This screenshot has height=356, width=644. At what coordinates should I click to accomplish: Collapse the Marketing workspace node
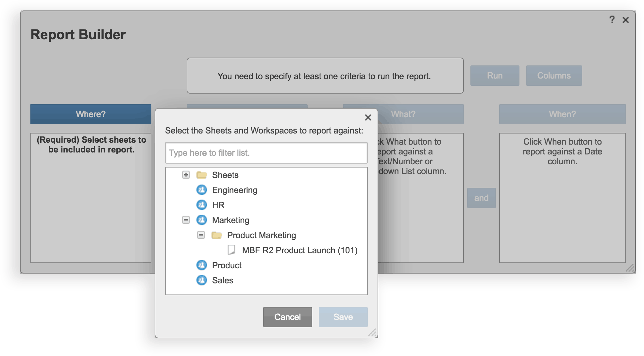(186, 220)
